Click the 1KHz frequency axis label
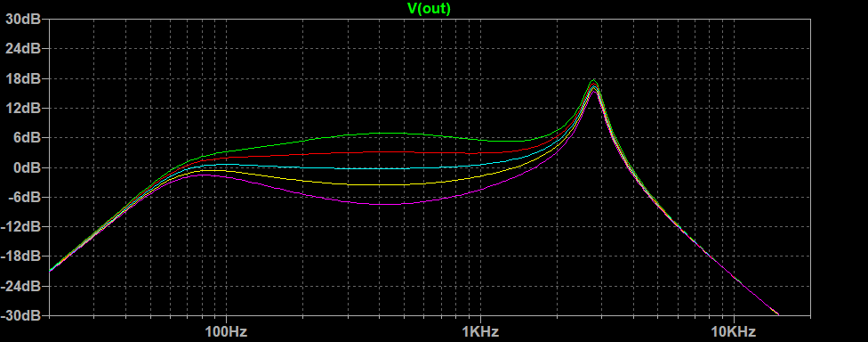The image size is (868, 342). [x=480, y=332]
